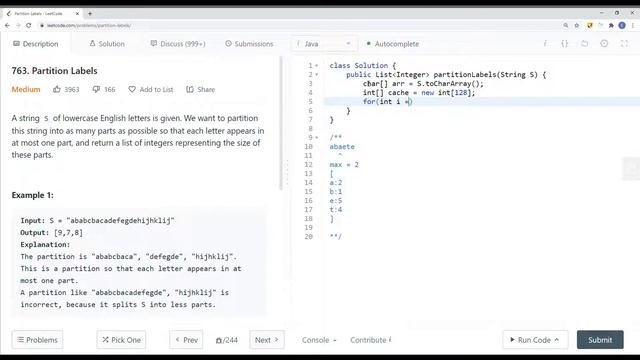640x360 pixels.
Task: Click the '763. Partition Labels' title
Action: point(54,71)
